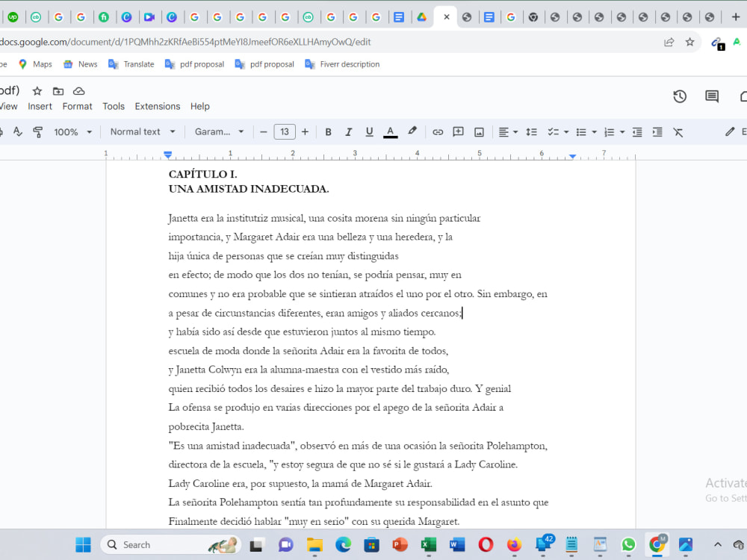Viewport: 747px width, 560px height.
Task: Expand checklist options arrow
Action: (x=566, y=132)
